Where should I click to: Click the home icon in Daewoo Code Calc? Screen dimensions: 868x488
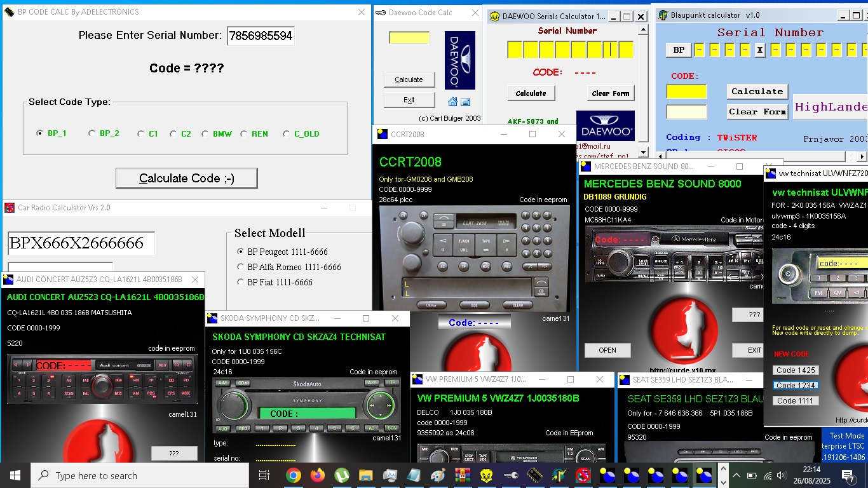pos(452,102)
